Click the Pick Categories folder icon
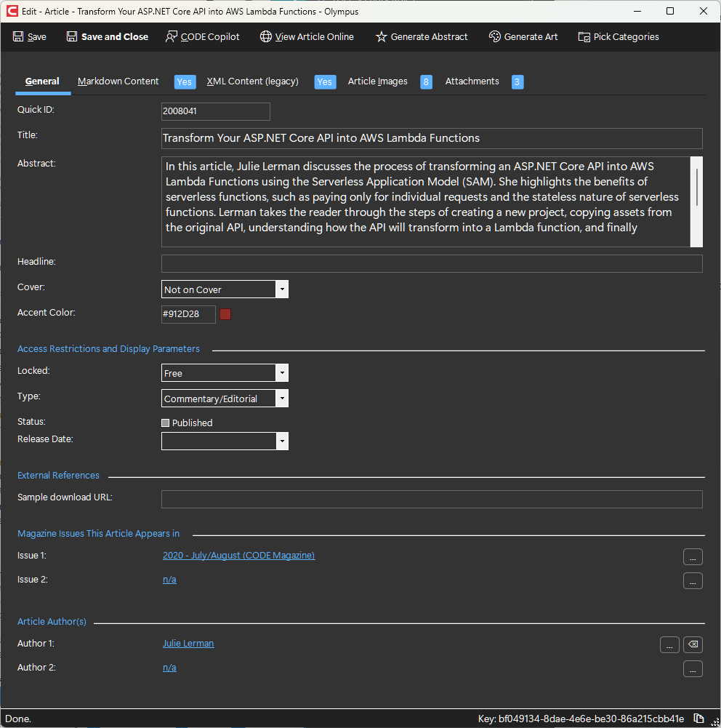Image resolution: width=721 pixels, height=728 pixels. tap(584, 36)
